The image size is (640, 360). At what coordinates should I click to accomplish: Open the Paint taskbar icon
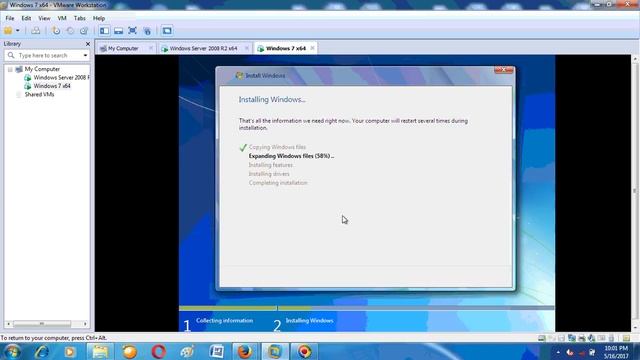pos(187,352)
